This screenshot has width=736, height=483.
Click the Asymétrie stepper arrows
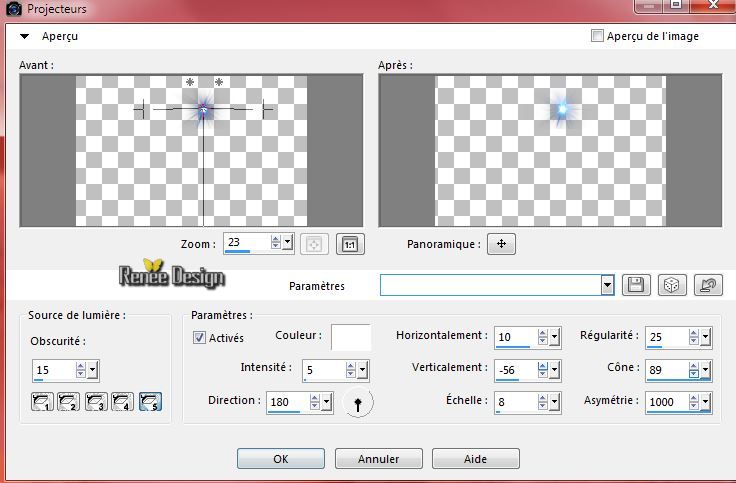coord(694,402)
